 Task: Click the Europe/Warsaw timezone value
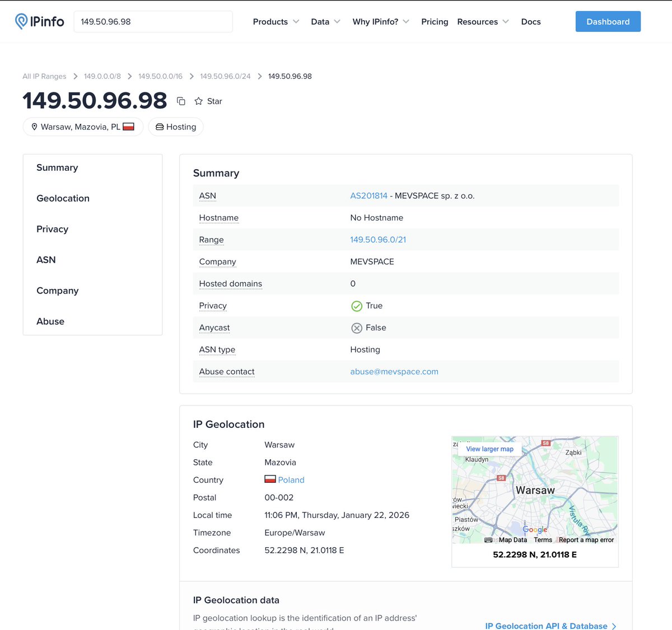295,533
